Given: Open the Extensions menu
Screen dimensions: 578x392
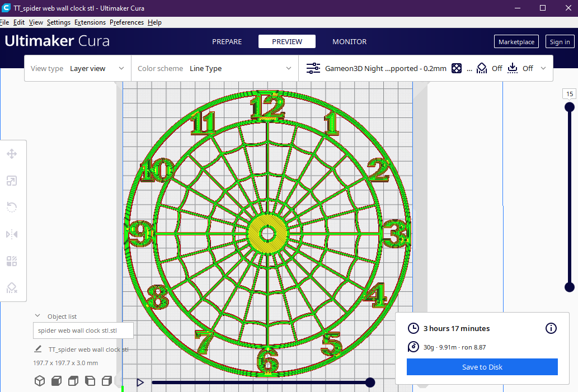Looking at the screenshot, I should click(90, 22).
